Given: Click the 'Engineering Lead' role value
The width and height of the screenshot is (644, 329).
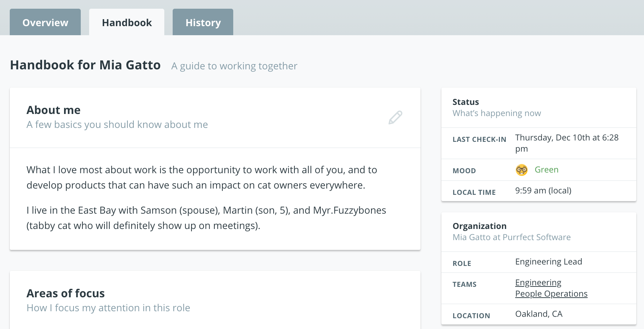Looking at the screenshot, I should coord(549,262).
